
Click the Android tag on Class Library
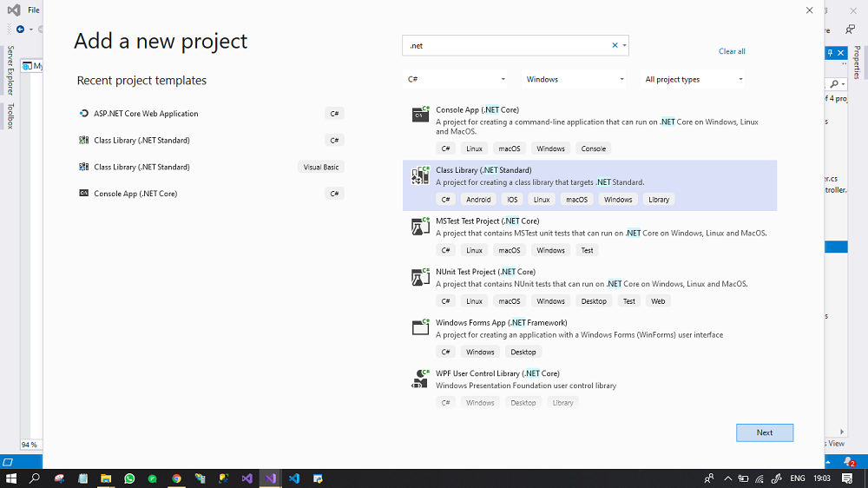coord(478,200)
